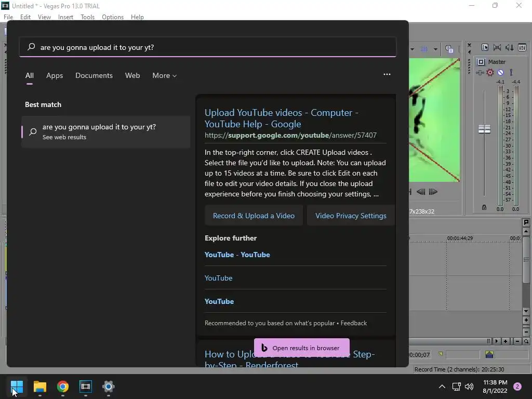
Task: Toggle Master bus solo icon
Action: tap(511, 72)
